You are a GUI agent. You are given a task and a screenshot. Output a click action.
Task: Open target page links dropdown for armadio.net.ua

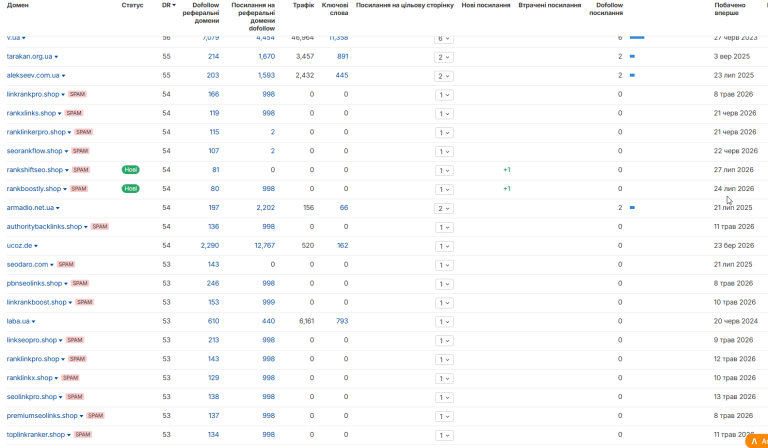(444, 209)
